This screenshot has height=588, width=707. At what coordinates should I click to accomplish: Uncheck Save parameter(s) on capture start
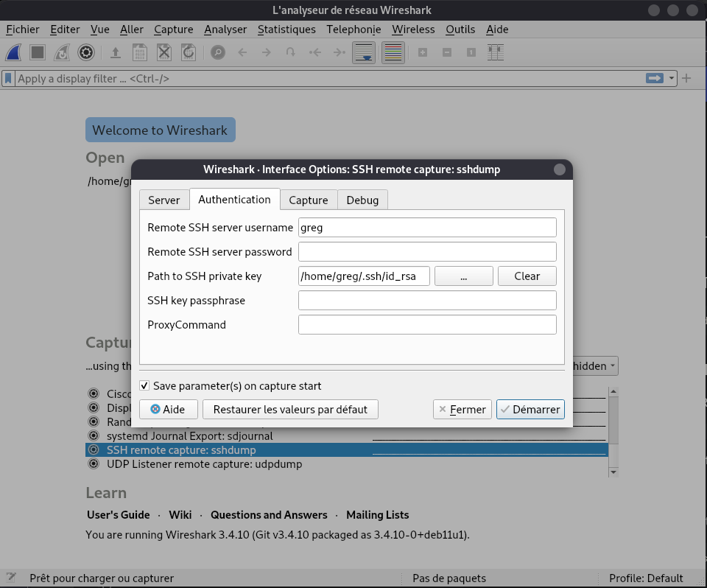click(x=145, y=385)
